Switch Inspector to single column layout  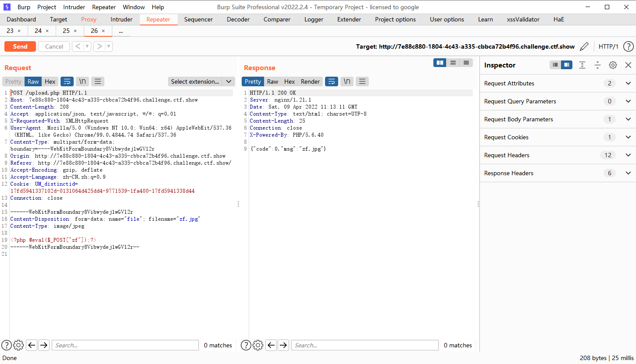pyautogui.click(x=555, y=65)
